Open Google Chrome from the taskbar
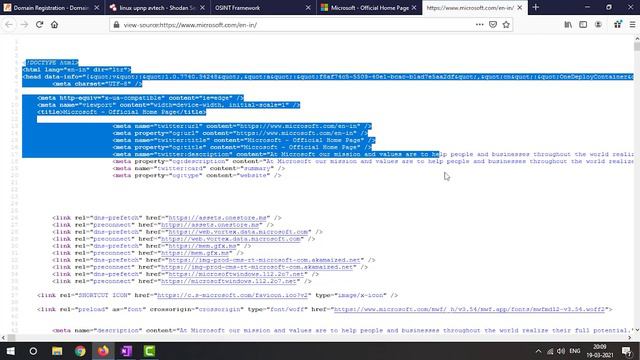The image size is (640, 360). tap(80, 351)
